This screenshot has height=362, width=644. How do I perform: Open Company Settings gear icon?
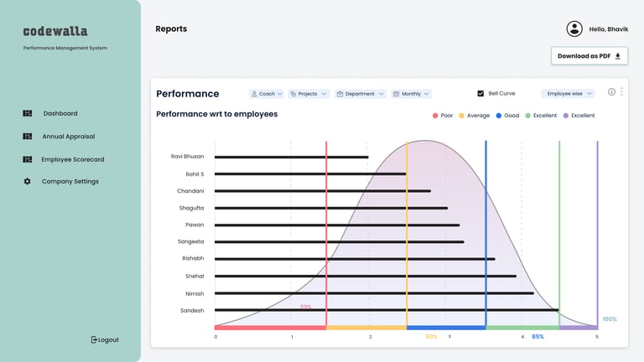click(28, 182)
